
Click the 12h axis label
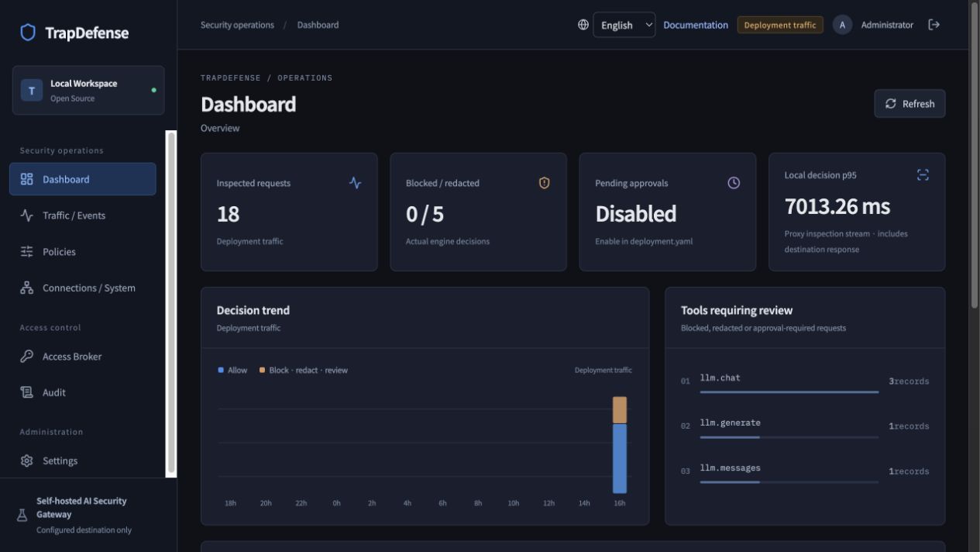click(x=548, y=503)
